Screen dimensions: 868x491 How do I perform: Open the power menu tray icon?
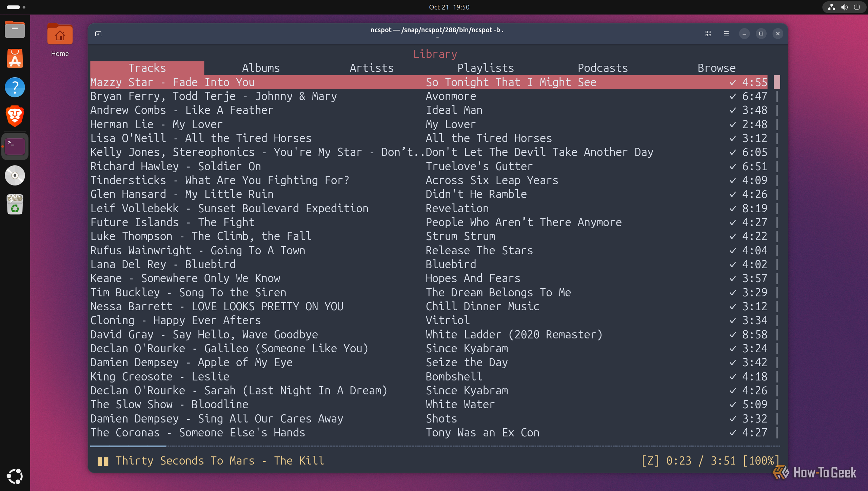[857, 7]
